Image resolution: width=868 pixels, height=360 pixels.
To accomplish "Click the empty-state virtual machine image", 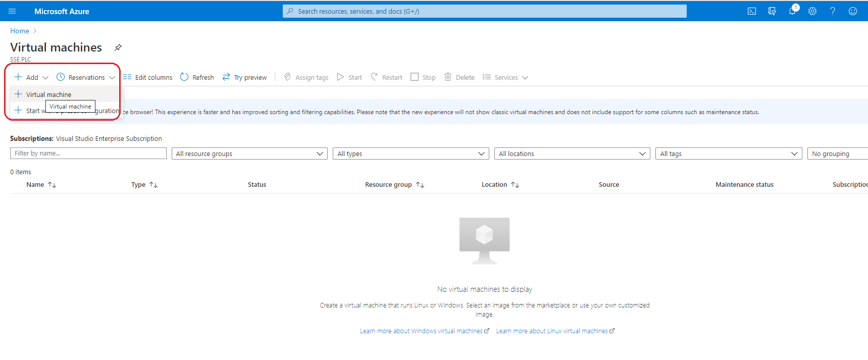I will (x=485, y=241).
